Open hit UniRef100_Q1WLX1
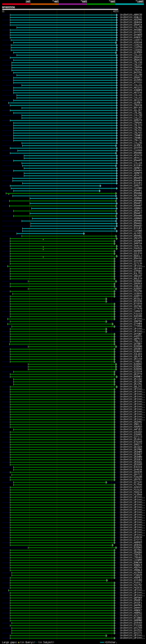Screen dimensions: 146x644 pos(131,17)
